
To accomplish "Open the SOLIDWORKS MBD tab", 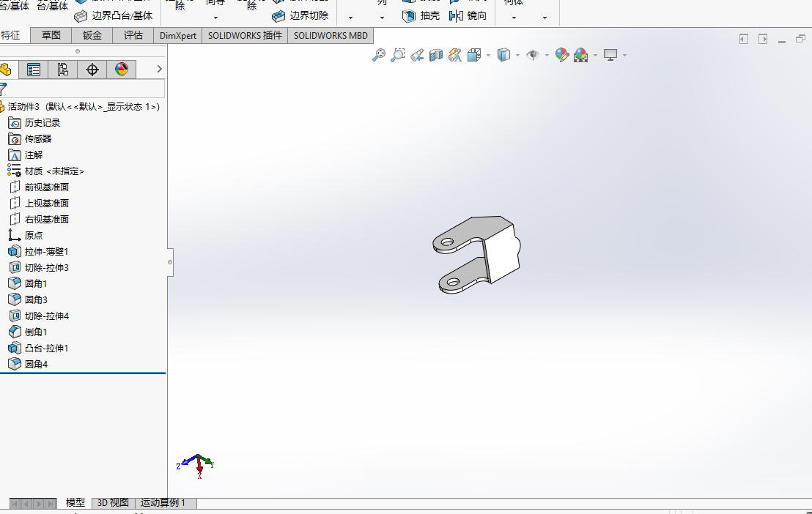I will [x=331, y=35].
